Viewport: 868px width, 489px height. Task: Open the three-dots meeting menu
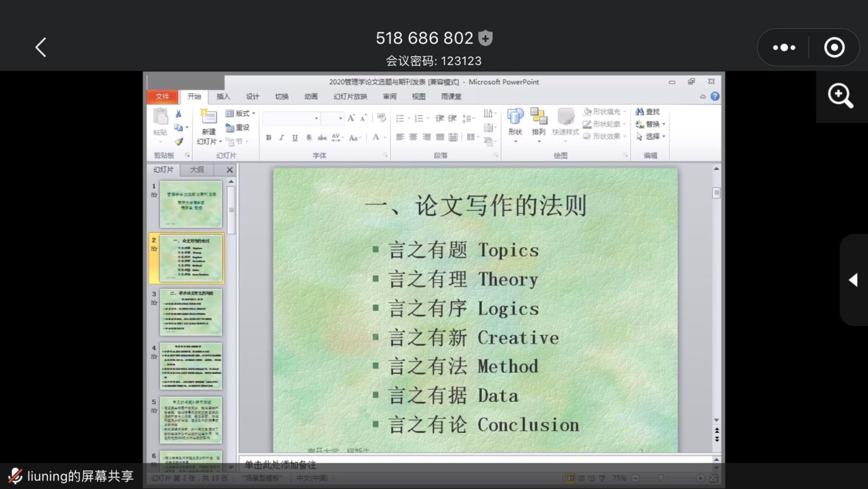784,47
